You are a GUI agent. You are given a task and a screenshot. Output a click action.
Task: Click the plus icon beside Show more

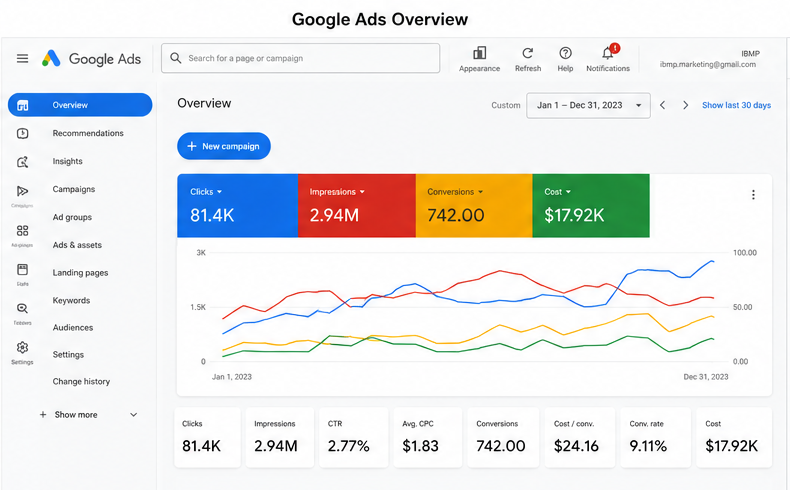(43, 414)
